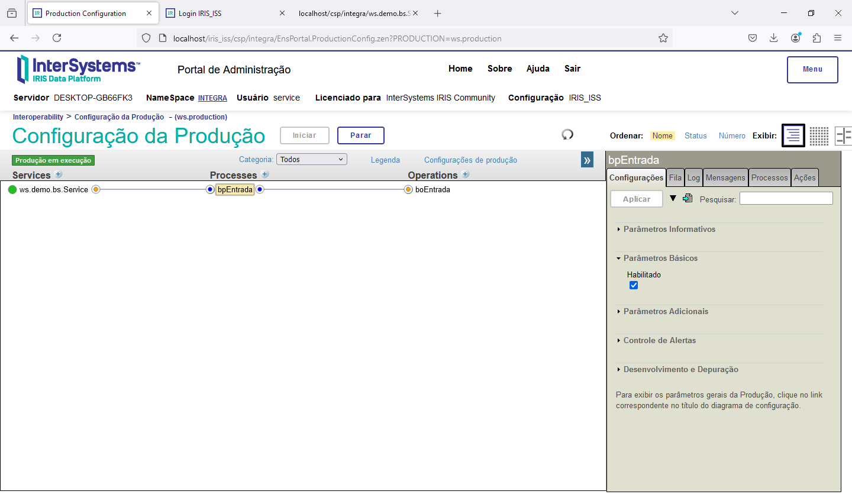Collapse the settings panel with double-arrow icon
Image resolution: width=852 pixels, height=504 pixels.
(587, 160)
